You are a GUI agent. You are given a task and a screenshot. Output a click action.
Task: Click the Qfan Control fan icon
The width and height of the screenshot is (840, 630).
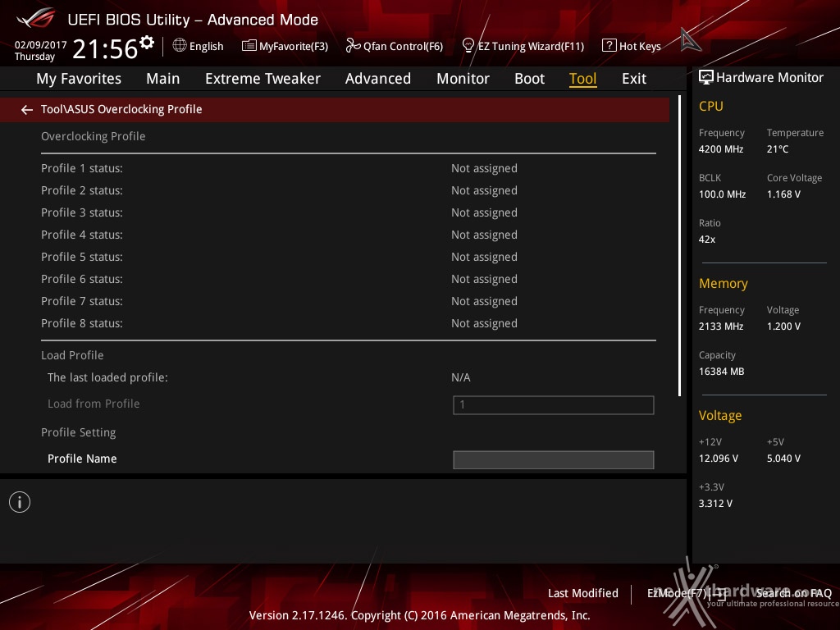(x=353, y=46)
